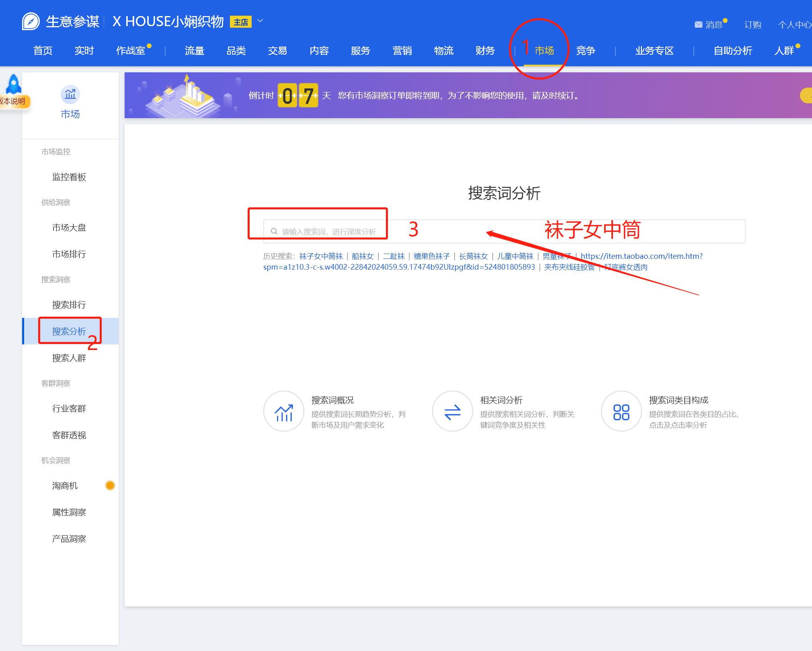Click the 搜索词概况 trend chart icon
The width and height of the screenshot is (812, 651).
coord(284,411)
